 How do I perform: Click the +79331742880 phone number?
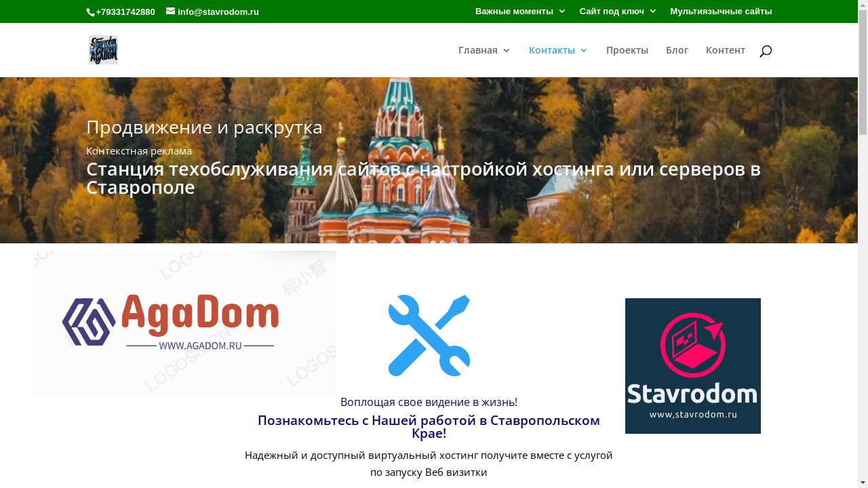[x=125, y=12]
